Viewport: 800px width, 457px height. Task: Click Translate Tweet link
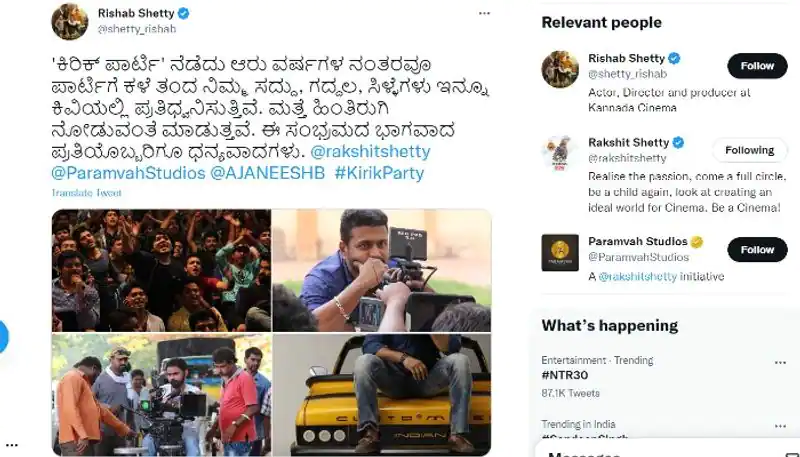(87, 193)
